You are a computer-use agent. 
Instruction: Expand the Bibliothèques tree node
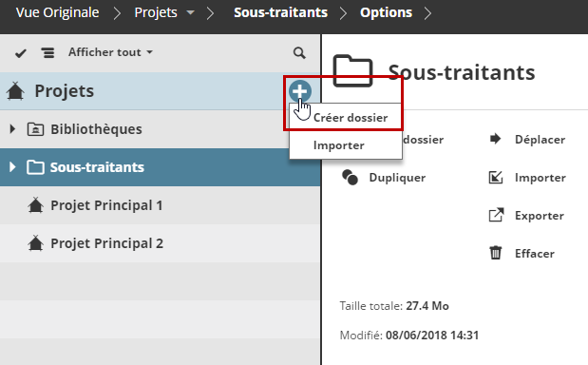12,129
